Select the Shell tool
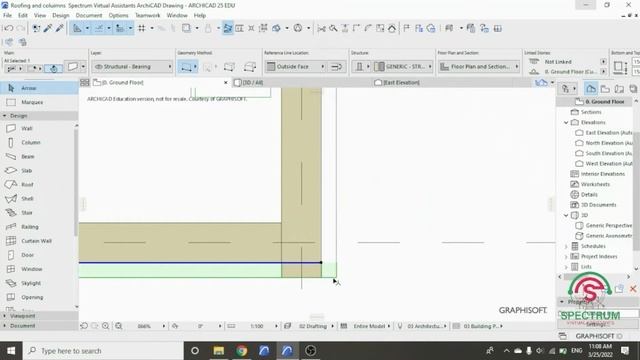 tap(37, 199)
